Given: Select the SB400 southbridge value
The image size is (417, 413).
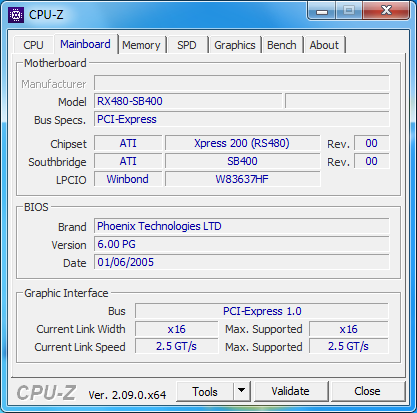Looking at the screenshot, I should pyautogui.click(x=242, y=161).
